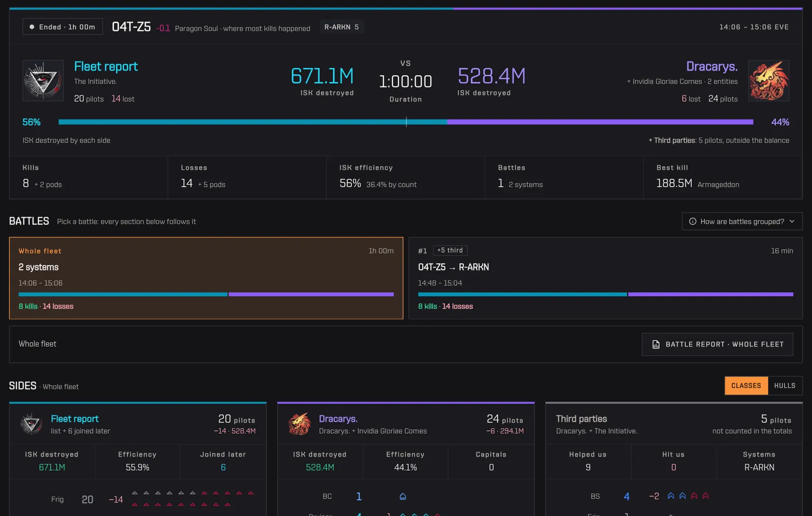
Task: Click the O4T-Z5 system name in the header
Action: click(131, 27)
